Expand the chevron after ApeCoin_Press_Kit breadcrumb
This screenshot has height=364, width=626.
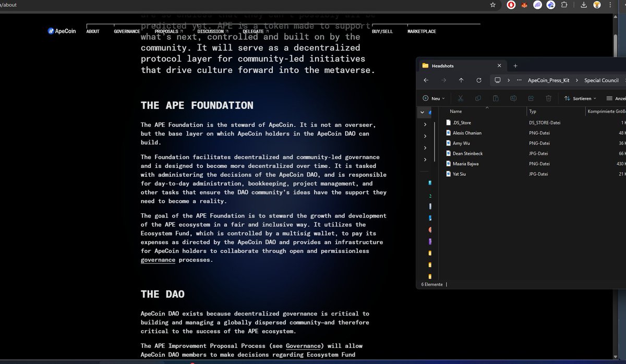[577, 80]
